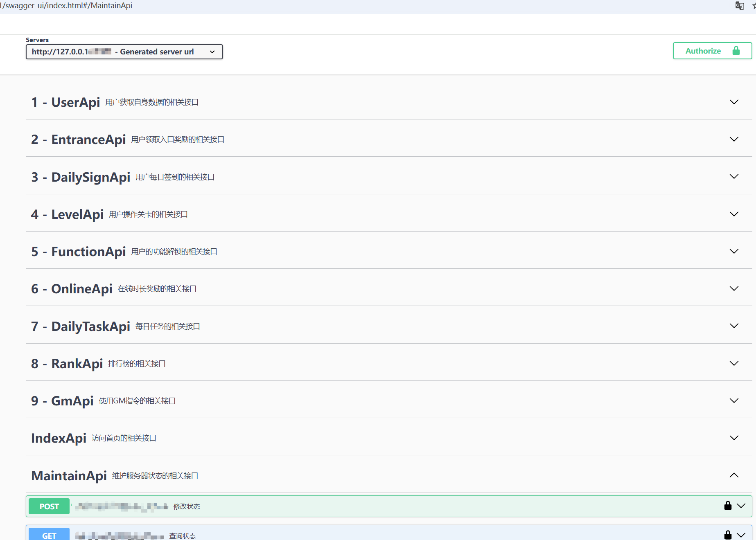This screenshot has width=756, height=540.
Task: Click the description 用户操作关卡的相关接口
Action: 149,214
